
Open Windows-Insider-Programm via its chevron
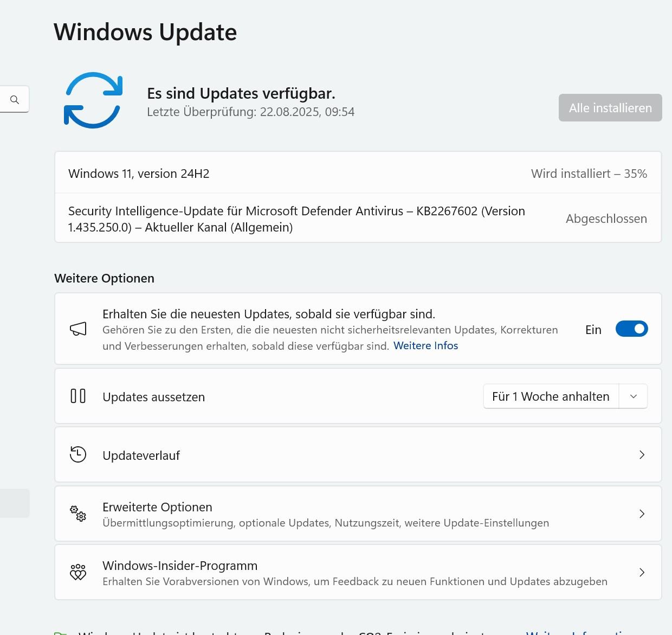pyautogui.click(x=642, y=572)
